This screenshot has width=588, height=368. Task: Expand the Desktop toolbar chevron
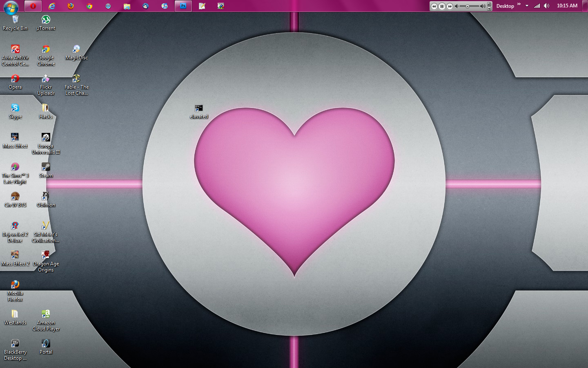click(519, 4)
